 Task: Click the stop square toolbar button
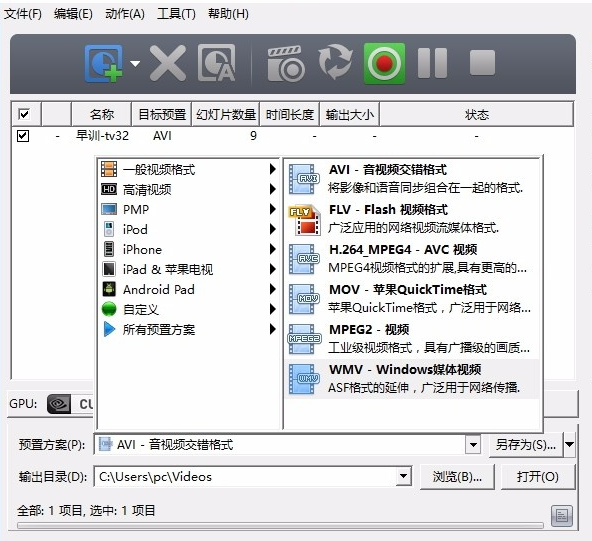[x=482, y=63]
